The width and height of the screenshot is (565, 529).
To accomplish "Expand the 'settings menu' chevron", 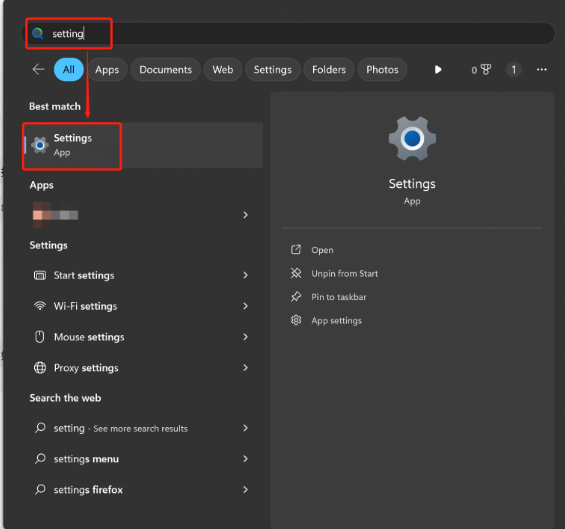I will [245, 459].
